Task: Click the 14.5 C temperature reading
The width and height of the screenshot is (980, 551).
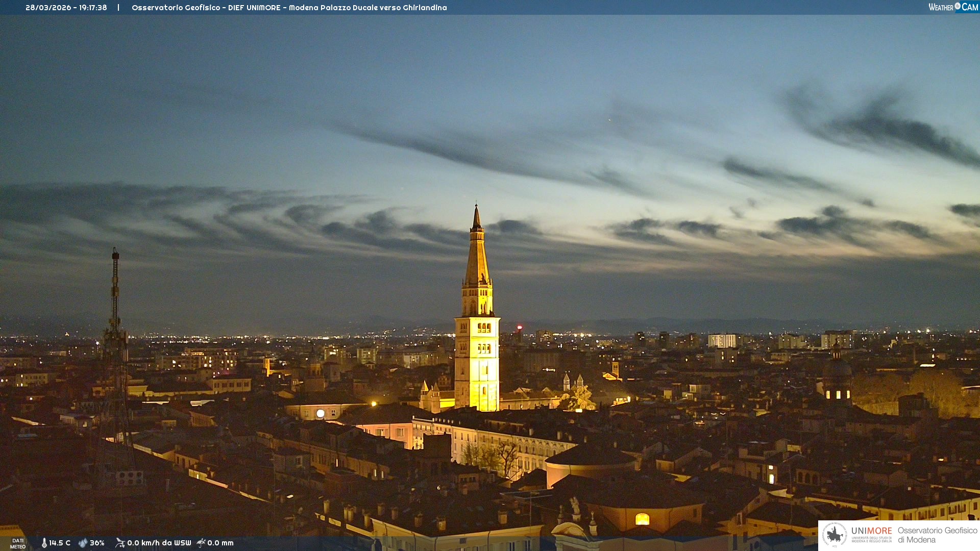Action: pos(60,543)
